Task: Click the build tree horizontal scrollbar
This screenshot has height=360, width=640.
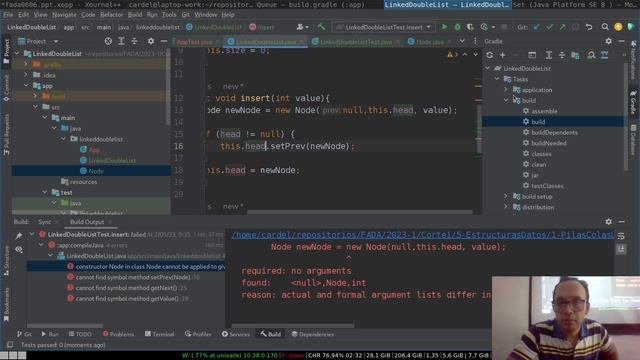Action: click(x=64, y=326)
